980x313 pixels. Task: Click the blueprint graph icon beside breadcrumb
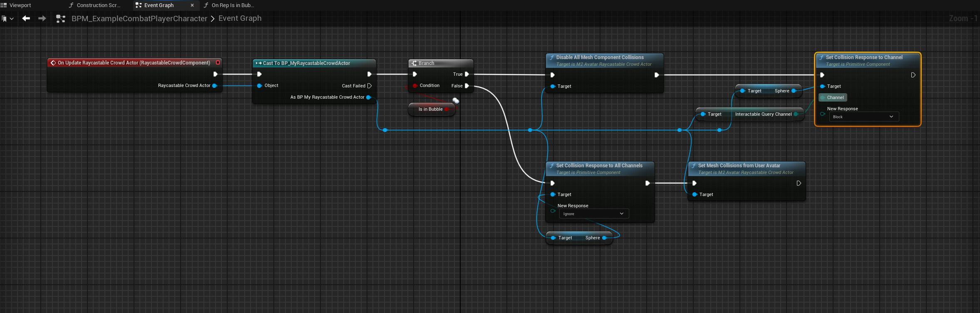(61, 19)
